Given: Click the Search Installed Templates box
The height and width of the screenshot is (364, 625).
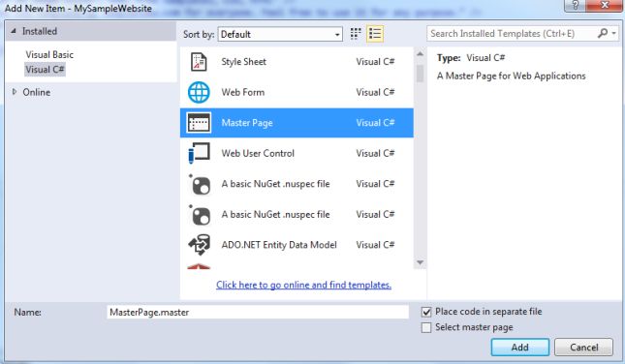Looking at the screenshot, I should coord(513,34).
